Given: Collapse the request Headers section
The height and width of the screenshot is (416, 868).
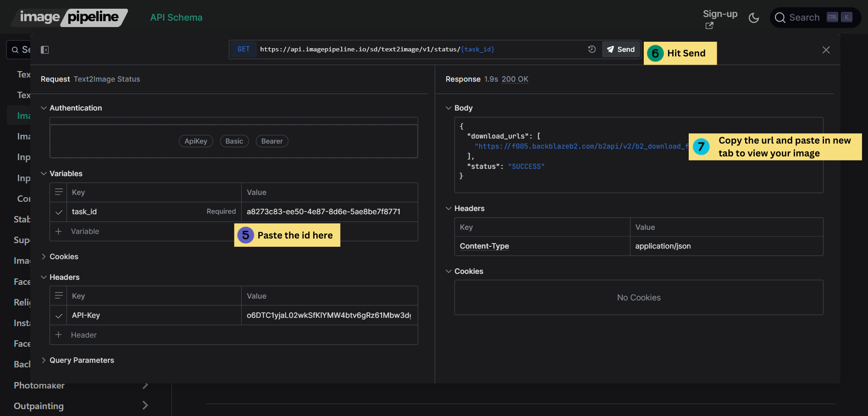Looking at the screenshot, I should (x=60, y=277).
